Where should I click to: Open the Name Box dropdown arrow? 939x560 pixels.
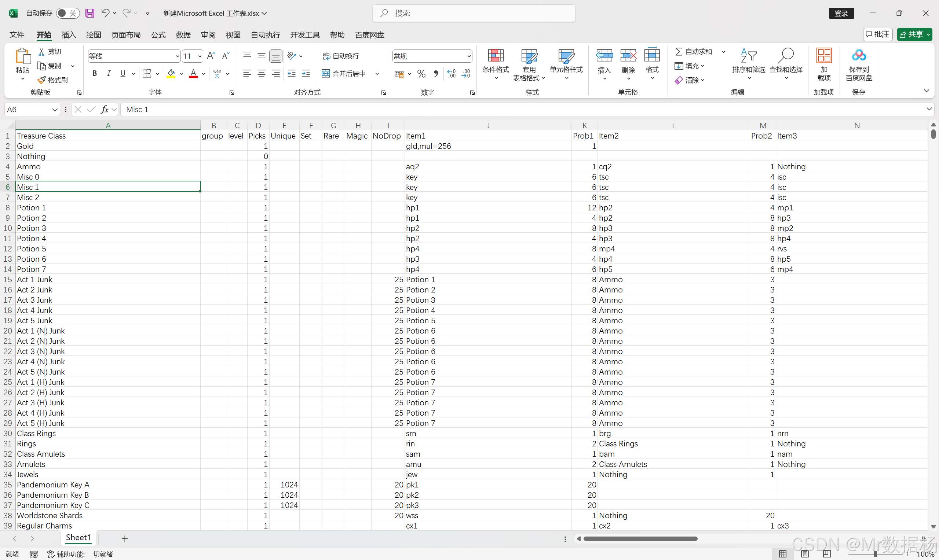(x=54, y=110)
